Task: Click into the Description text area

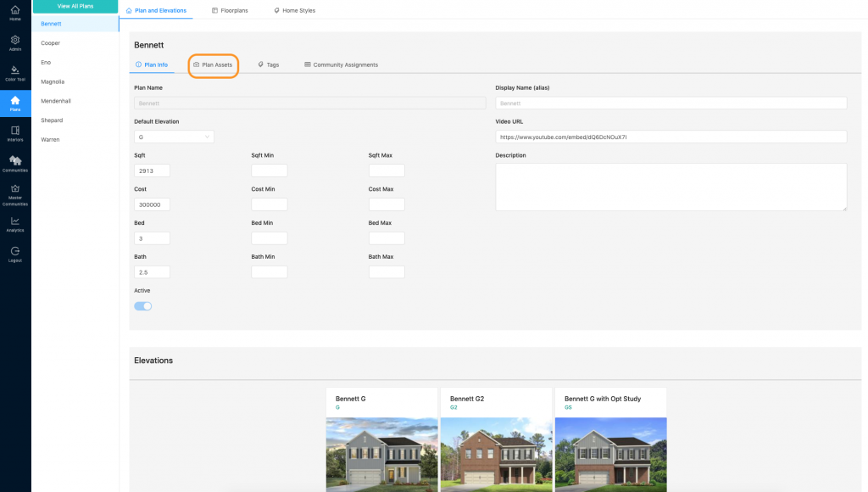Action: click(x=670, y=187)
